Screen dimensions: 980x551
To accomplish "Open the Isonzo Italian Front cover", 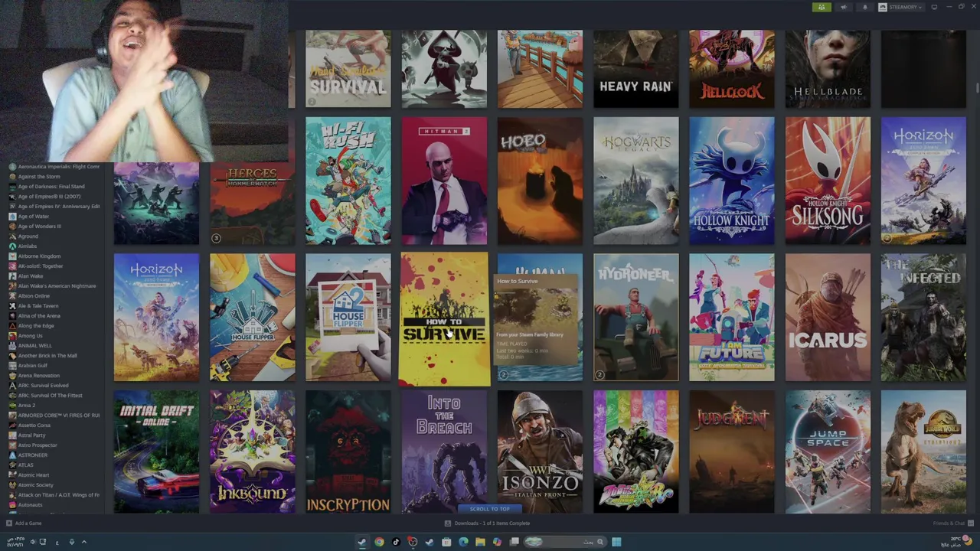I will coord(540,452).
